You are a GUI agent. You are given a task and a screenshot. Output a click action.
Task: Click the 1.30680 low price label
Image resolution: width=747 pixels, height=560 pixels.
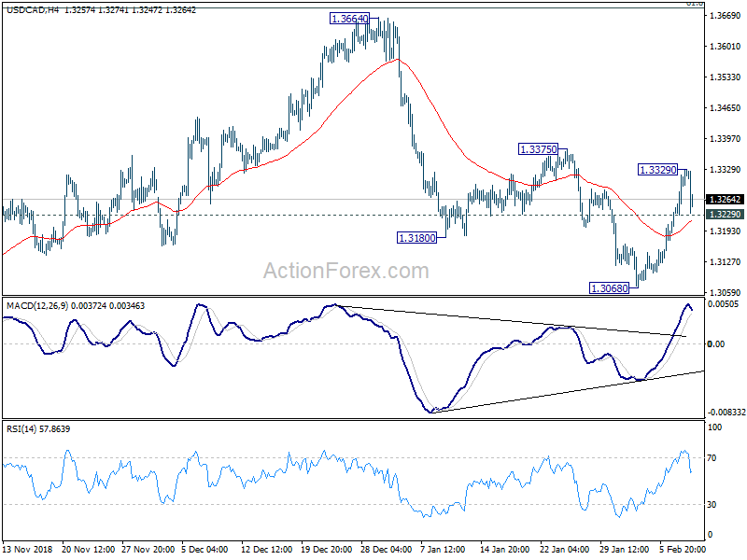tap(610, 288)
